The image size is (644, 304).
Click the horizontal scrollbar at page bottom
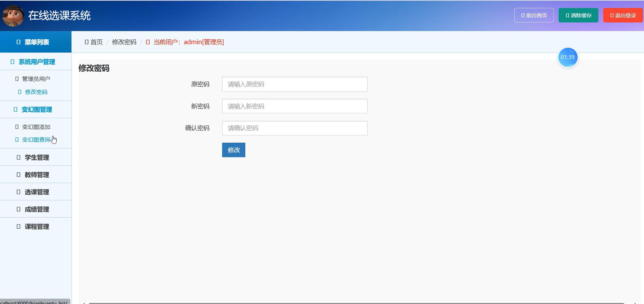[x=356, y=303]
